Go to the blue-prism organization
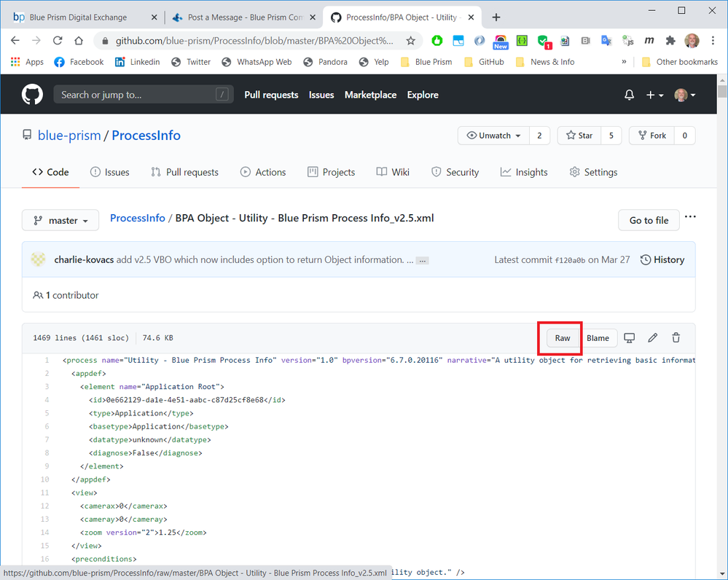Image resolution: width=728 pixels, height=580 pixels. [x=69, y=135]
